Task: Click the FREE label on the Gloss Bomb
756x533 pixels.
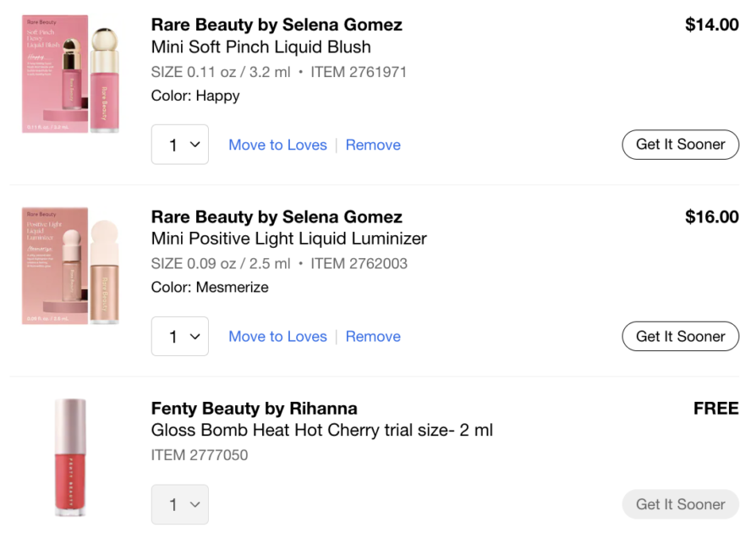Action: click(x=715, y=409)
